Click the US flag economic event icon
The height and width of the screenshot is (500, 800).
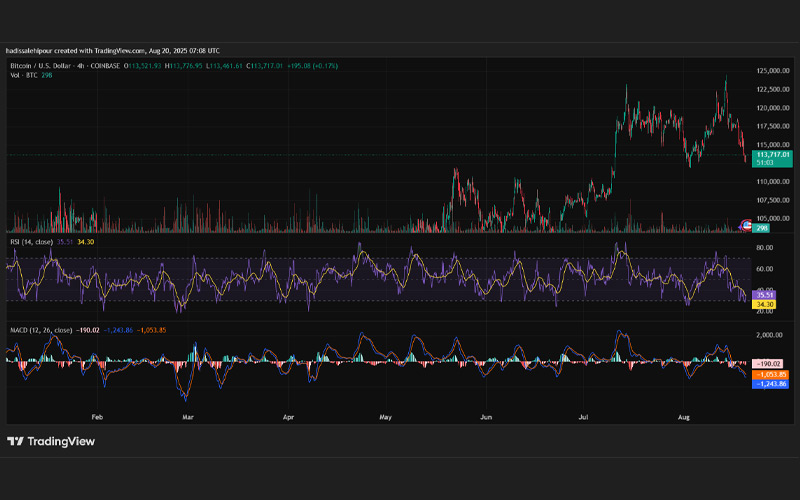[746, 225]
